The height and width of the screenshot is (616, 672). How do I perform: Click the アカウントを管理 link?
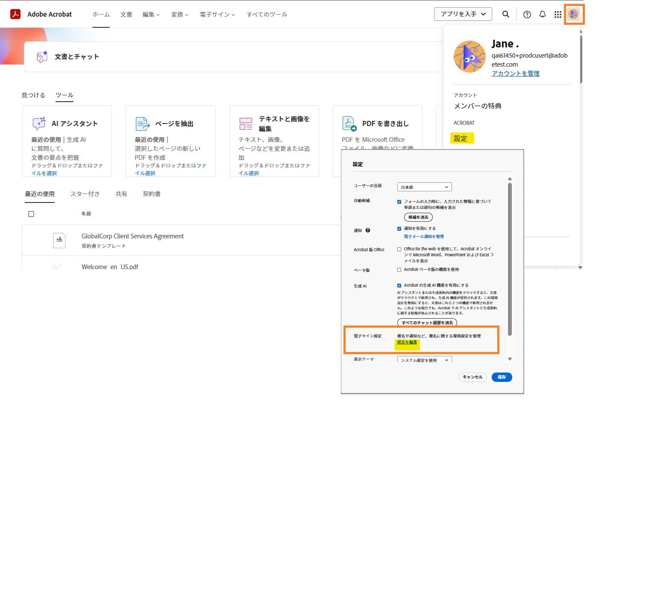[x=515, y=73]
